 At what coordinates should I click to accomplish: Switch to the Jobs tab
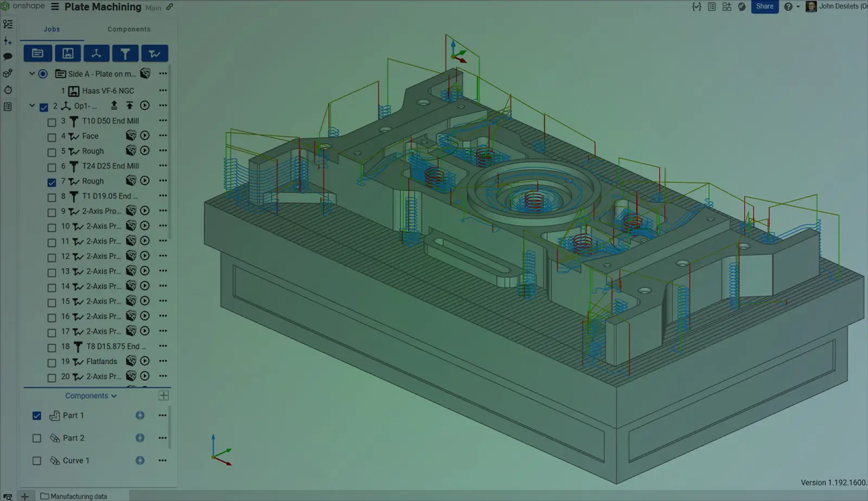(x=52, y=29)
